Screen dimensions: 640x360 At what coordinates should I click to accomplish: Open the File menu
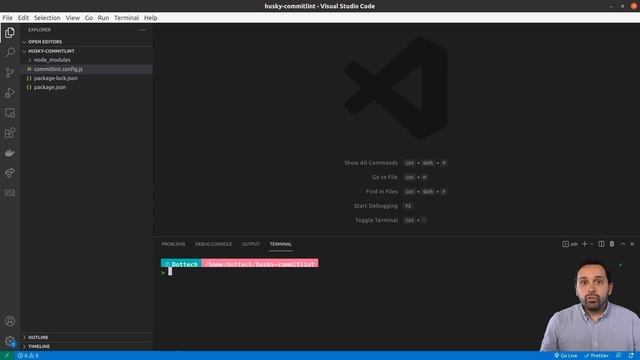pos(7,18)
